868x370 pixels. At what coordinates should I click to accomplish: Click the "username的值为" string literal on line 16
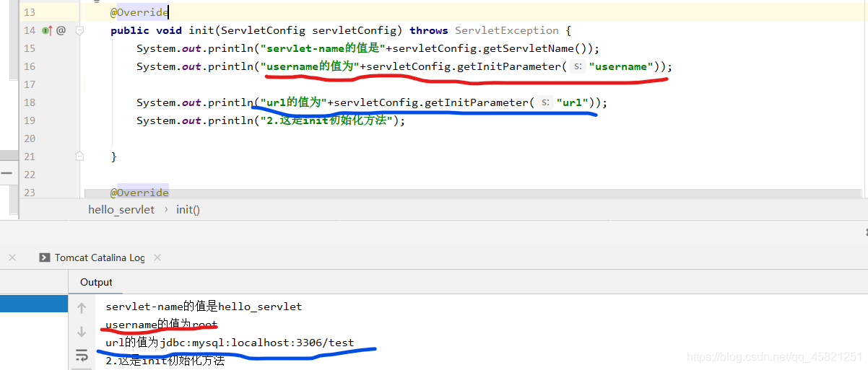(x=310, y=66)
